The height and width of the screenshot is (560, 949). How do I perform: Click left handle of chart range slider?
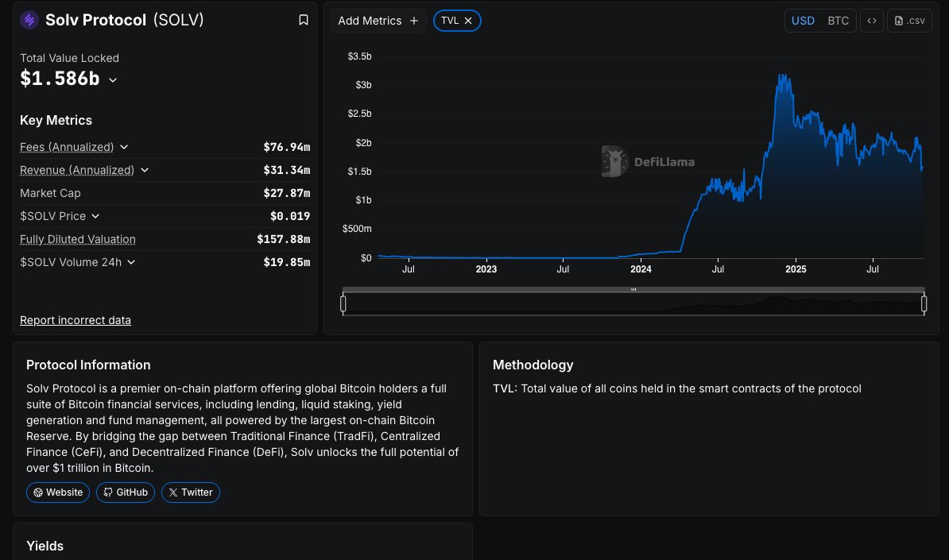(343, 303)
